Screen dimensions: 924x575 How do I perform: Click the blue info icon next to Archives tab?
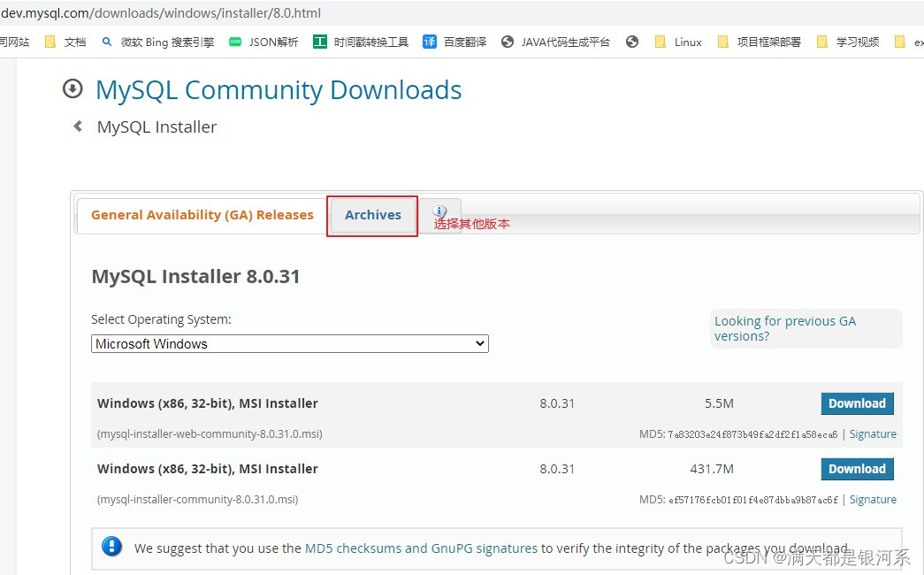point(439,211)
